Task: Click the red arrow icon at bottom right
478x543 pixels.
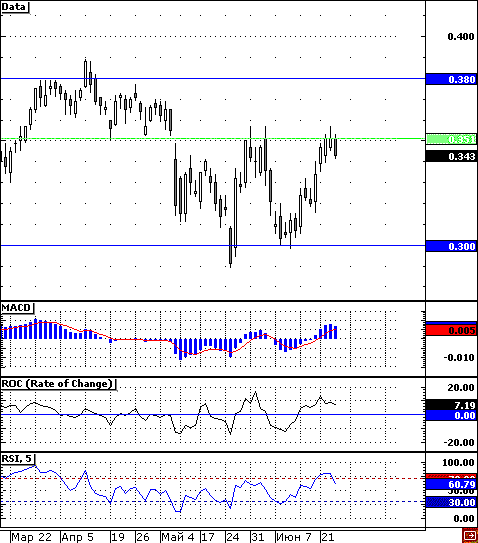Action: [470, 536]
